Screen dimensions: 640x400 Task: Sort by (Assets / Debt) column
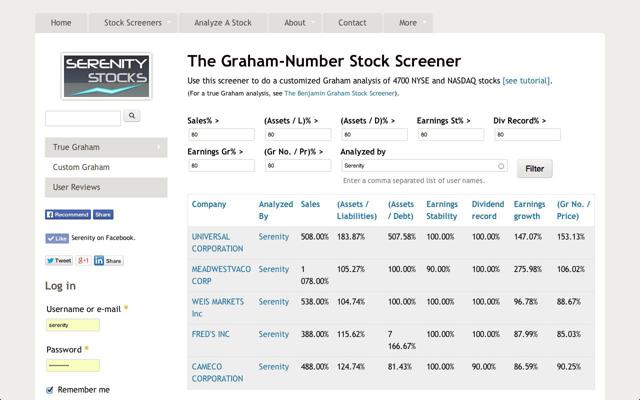coord(401,210)
